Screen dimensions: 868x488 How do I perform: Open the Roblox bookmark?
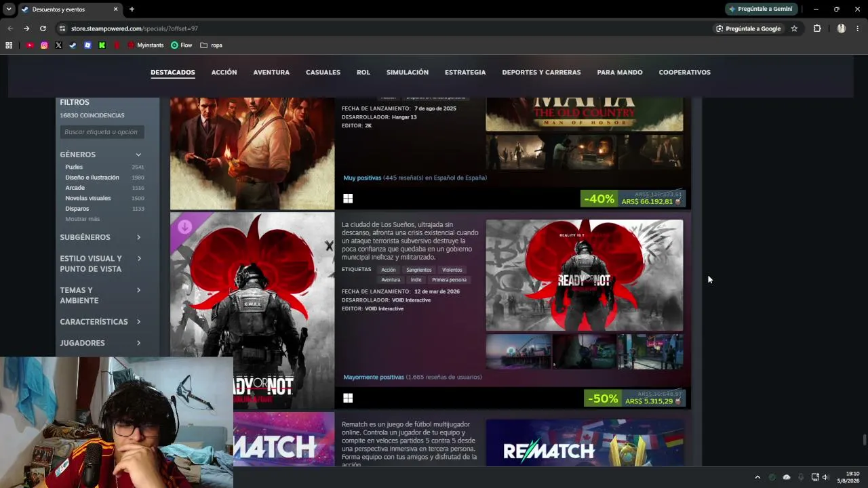tap(87, 45)
